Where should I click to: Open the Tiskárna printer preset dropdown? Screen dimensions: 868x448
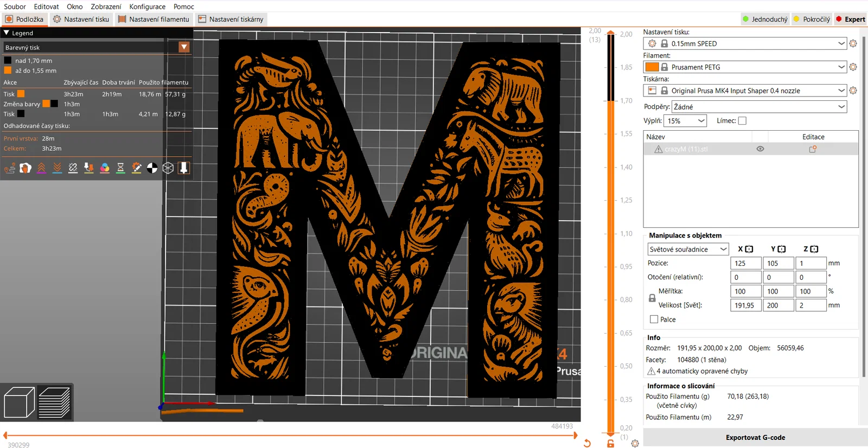(x=745, y=91)
